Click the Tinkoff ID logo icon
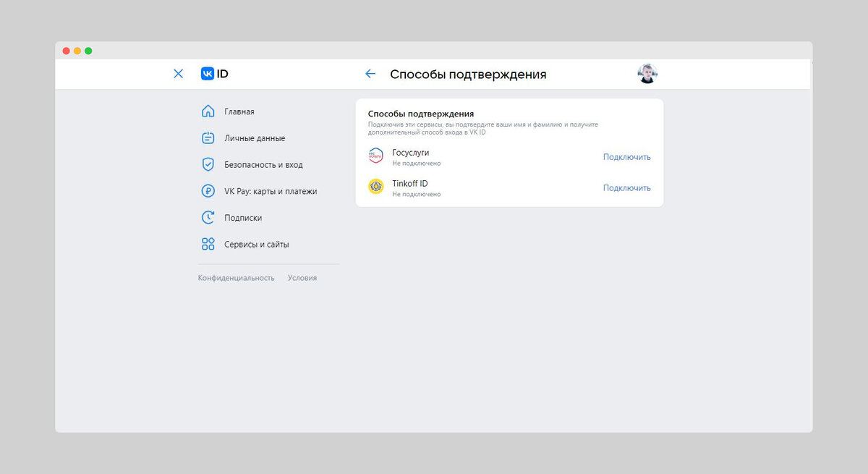The height and width of the screenshot is (474, 868). (x=375, y=187)
